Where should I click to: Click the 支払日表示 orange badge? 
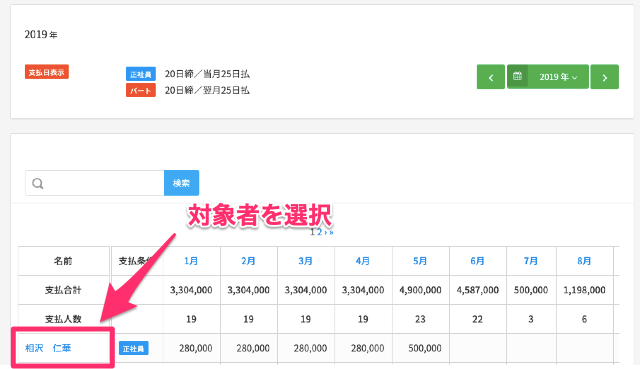(47, 72)
